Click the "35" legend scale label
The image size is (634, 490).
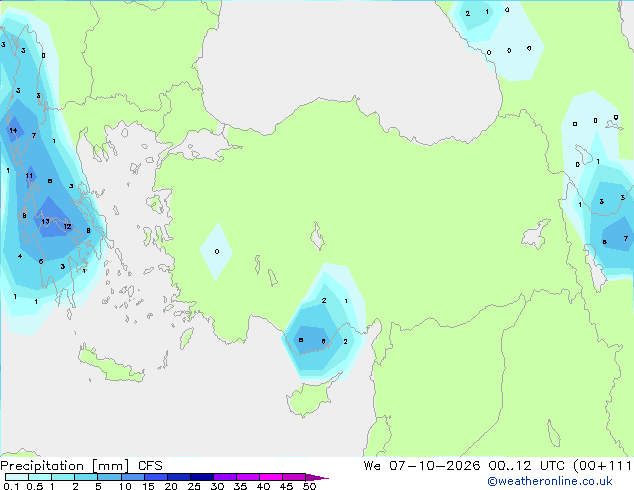click(240, 486)
